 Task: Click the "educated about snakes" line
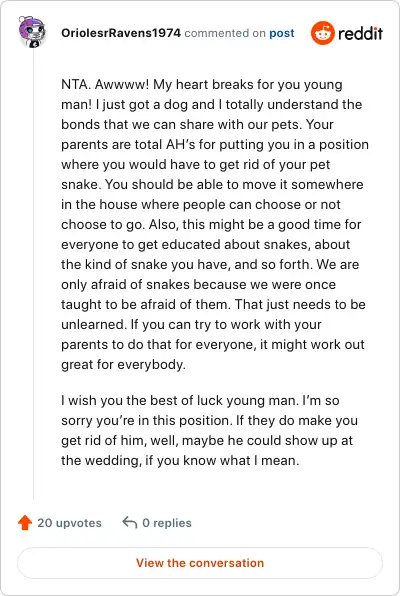[205, 244]
